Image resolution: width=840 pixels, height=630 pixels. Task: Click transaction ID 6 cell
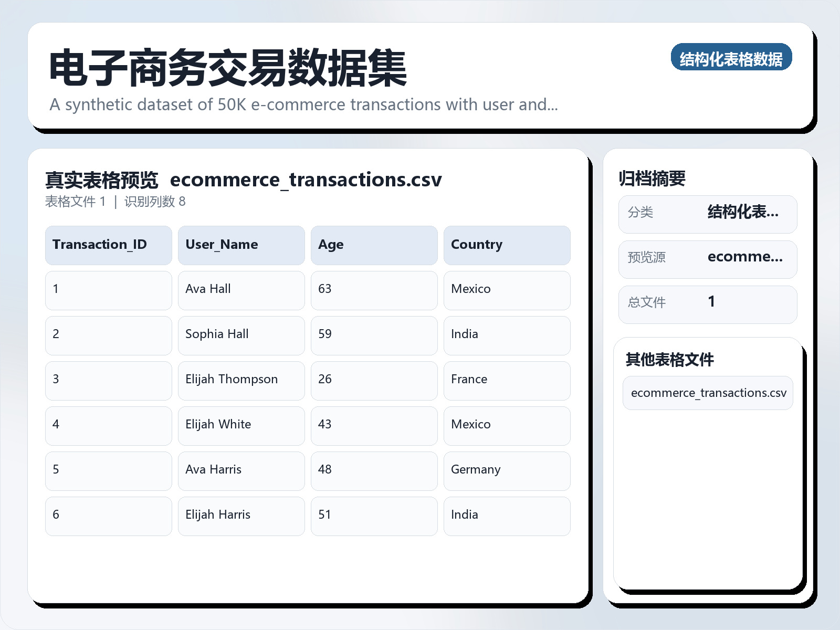click(x=108, y=516)
